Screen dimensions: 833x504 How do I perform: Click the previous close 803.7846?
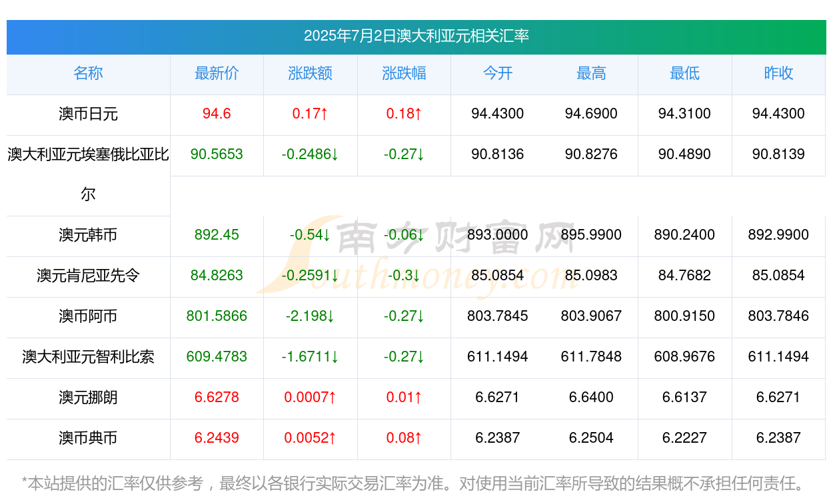(778, 316)
